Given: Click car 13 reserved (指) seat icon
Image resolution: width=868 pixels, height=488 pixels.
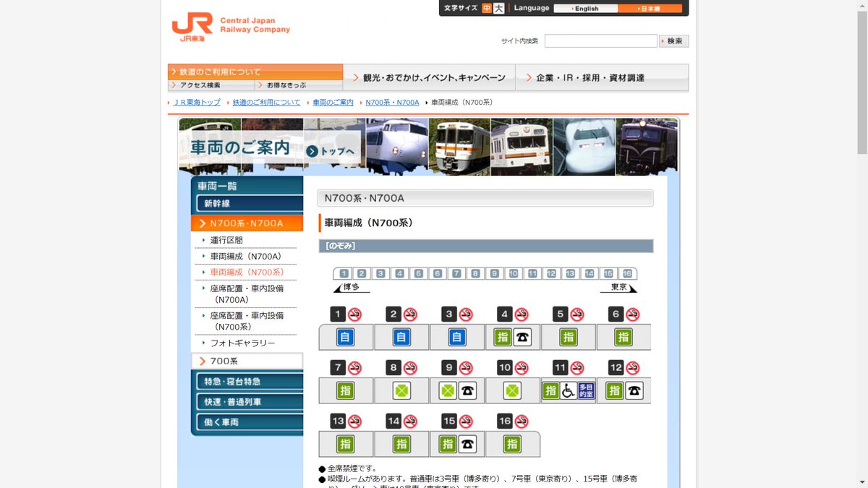Looking at the screenshot, I should tap(345, 444).
